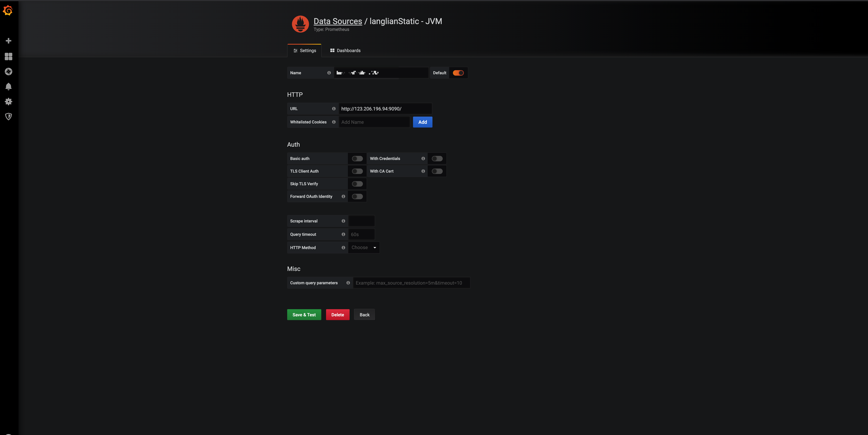Image resolution: width=868 pixels, height=435 pixels.
Task: Focus the Add Name cookies input
Action: [374, 122]
